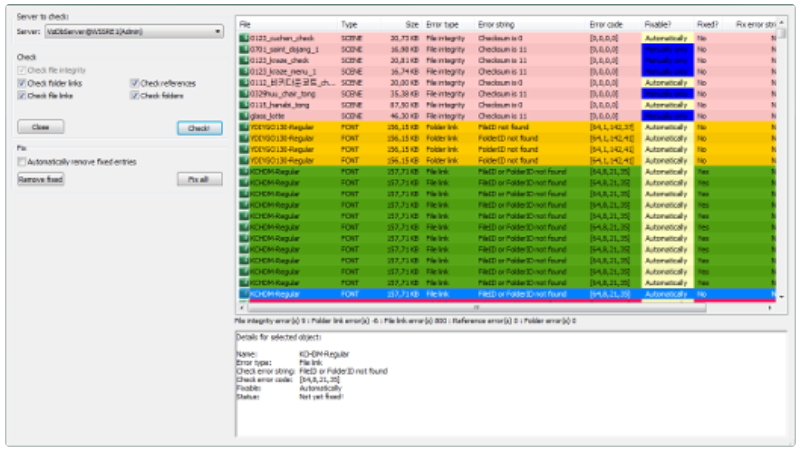This screenshot has height=454, width=810.
Task: Click icon of YDEYGO130-Regular row with FileID not found
Action: point(244,127)
